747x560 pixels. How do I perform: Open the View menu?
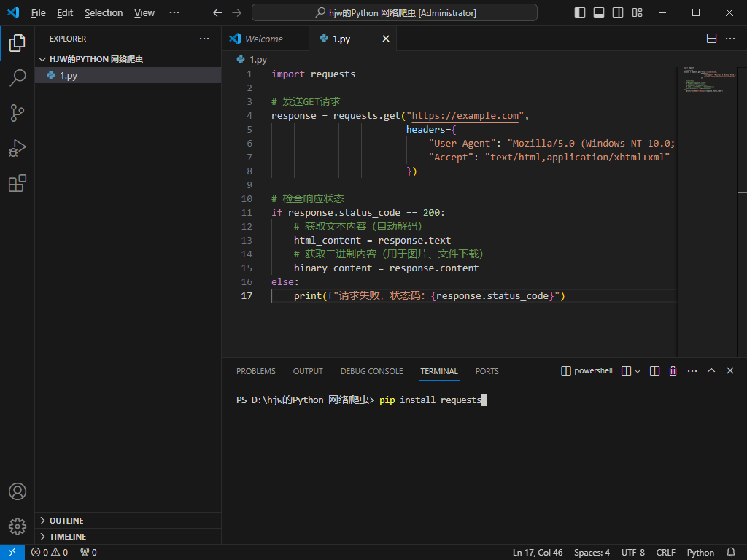(144, 13)
